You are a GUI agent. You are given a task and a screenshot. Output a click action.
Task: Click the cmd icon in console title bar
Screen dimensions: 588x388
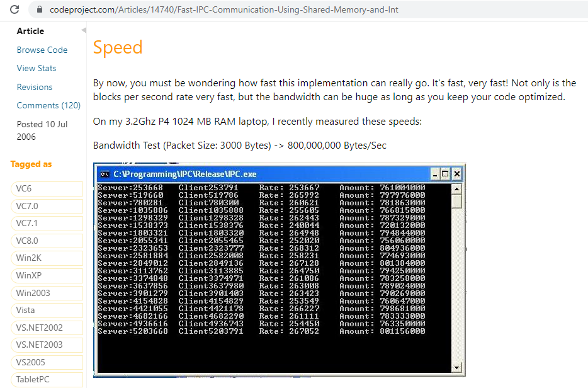[105, 174]
